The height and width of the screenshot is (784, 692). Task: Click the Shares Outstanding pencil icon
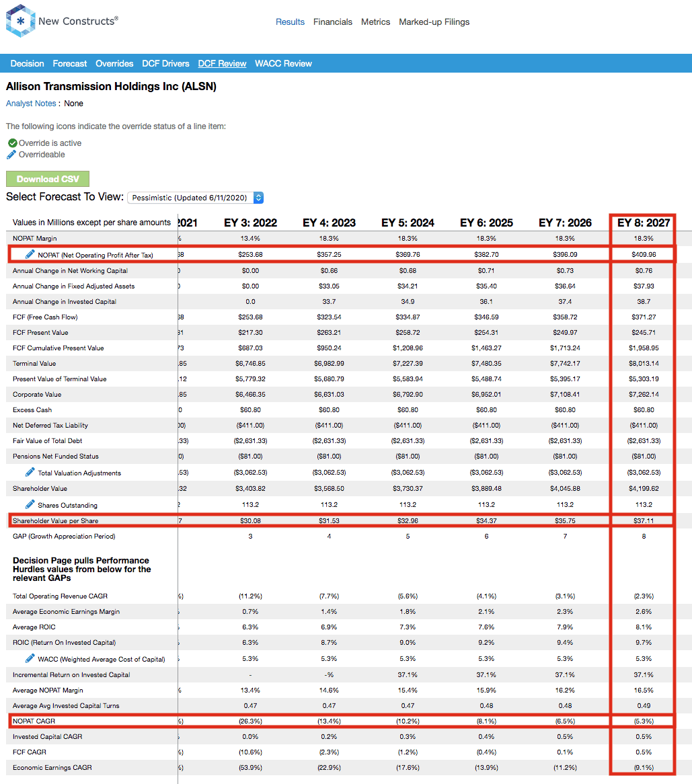click(x=30, y=504)
